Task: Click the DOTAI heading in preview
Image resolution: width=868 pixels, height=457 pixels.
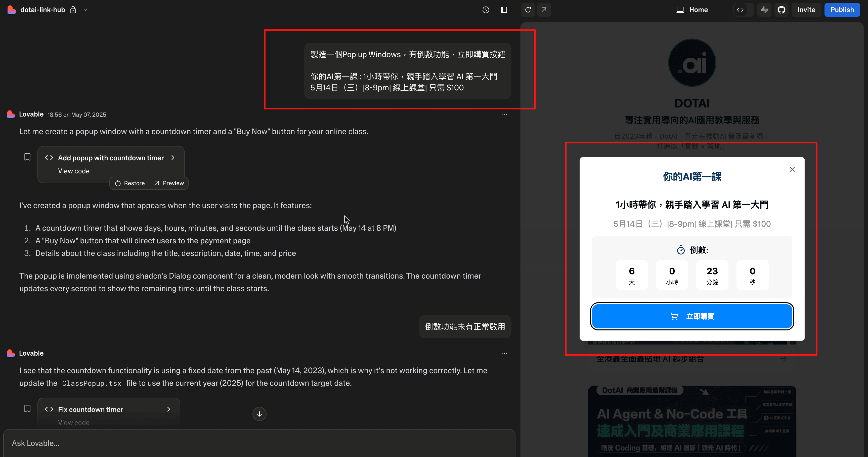Action: [692, 103]
